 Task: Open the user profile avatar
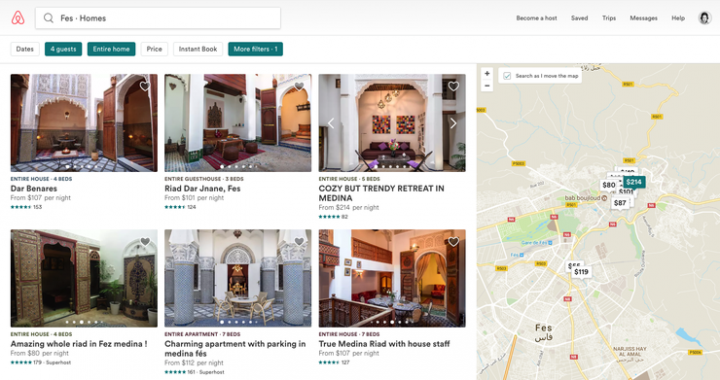click(704, 18)
